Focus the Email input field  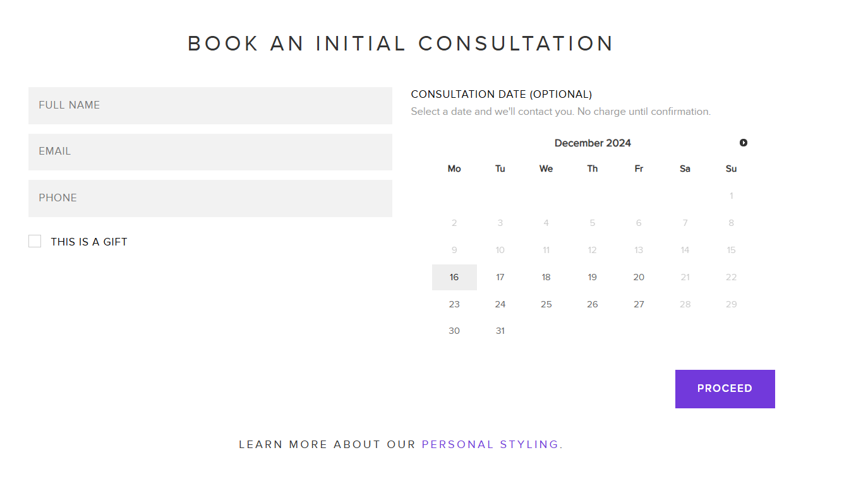coord(210,151)
